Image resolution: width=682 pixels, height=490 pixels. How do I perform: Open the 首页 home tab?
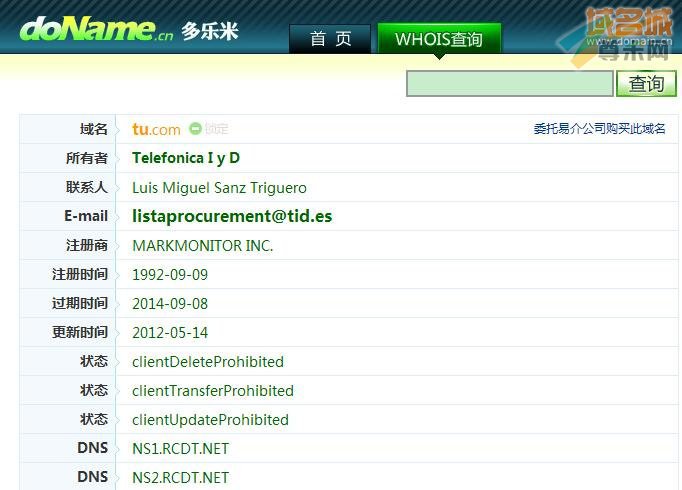330,39
